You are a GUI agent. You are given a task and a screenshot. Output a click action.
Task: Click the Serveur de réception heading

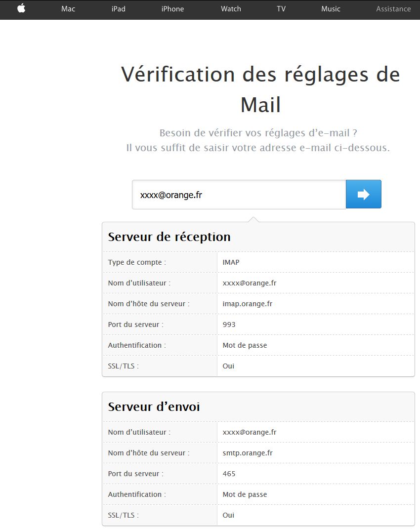click(169, 237)
